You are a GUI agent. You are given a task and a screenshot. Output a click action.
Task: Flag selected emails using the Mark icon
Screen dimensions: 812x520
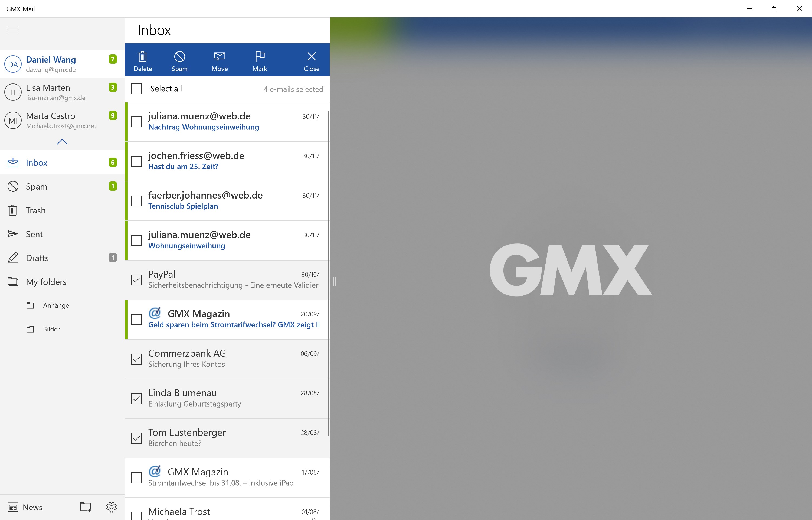[259, 60]
